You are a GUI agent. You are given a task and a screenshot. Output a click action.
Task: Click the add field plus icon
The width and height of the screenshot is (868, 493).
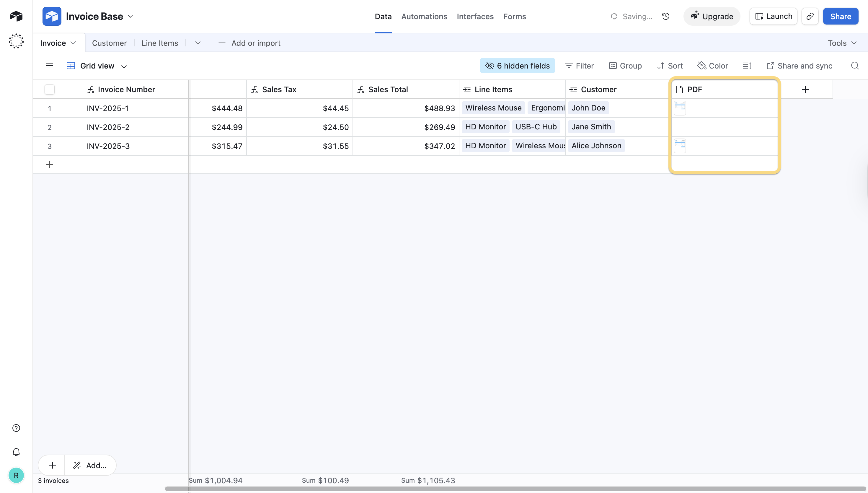click(805, 90)
